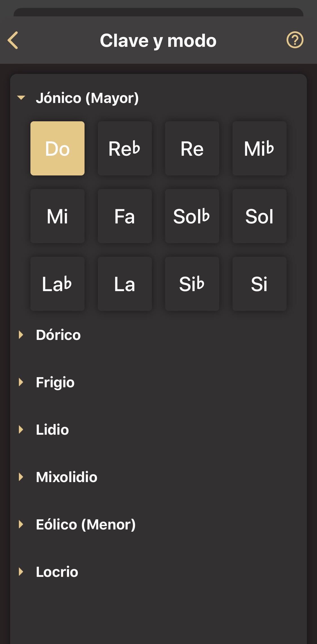The width and height of the screenshot is (317, 644).
Task: Select the Sib key
Action: [x=192, y=284]
